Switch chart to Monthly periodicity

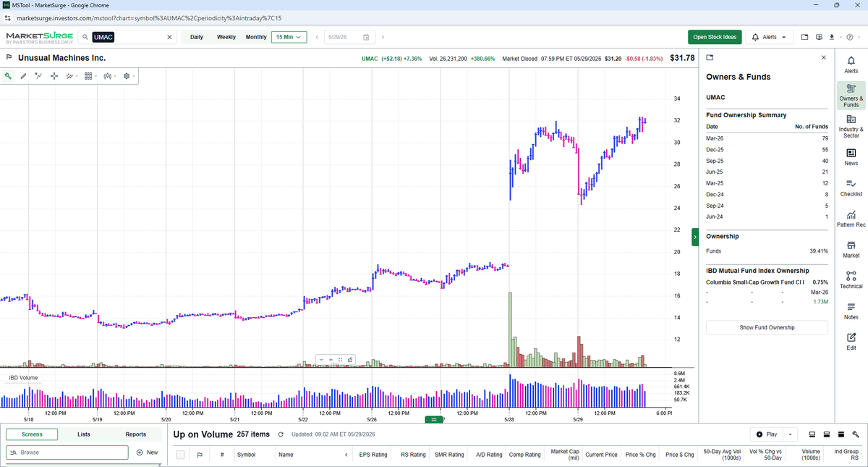click(x=256, y=37)
